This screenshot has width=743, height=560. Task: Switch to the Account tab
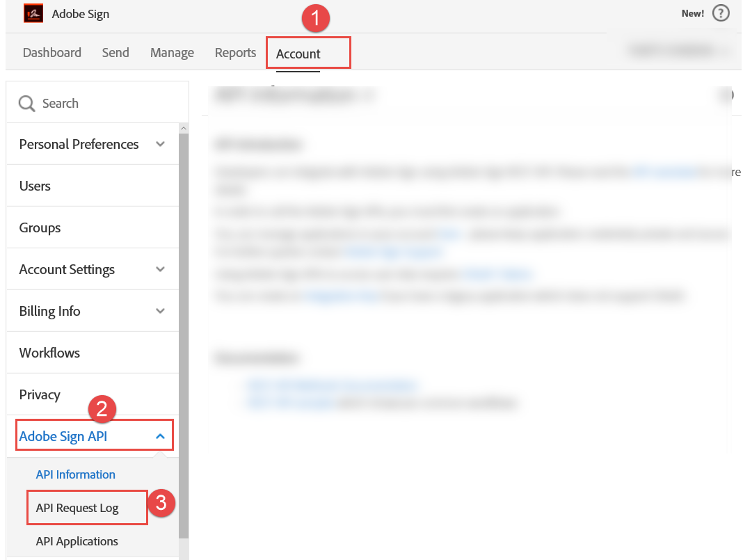298,54
